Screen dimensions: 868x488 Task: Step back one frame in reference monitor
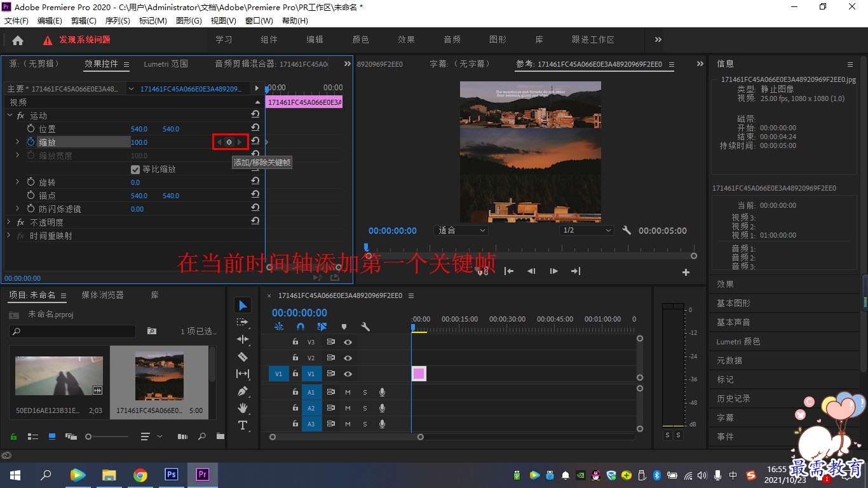531,271
